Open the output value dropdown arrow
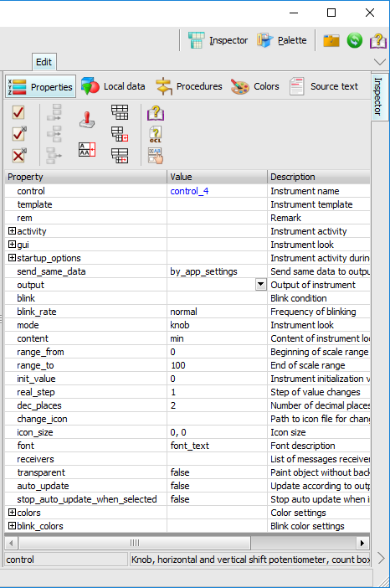Image resolution: width=390 pixels, height=588 pixels. pos(261,284)
